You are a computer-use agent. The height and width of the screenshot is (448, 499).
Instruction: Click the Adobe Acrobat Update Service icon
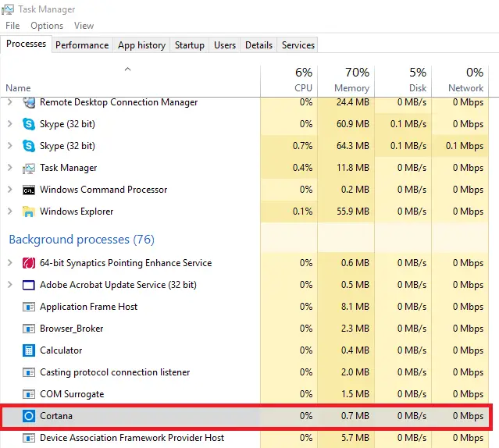(29, 285)
